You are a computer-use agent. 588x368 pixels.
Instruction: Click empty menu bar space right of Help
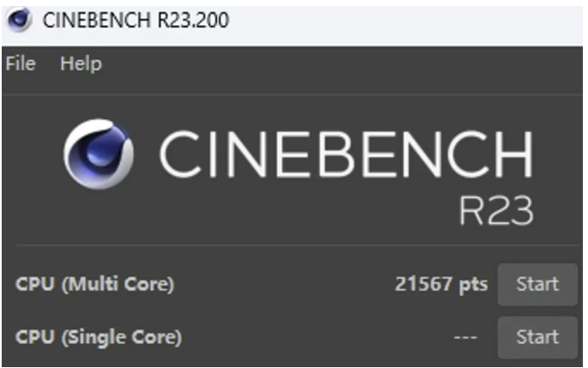[x=343, y=64]
